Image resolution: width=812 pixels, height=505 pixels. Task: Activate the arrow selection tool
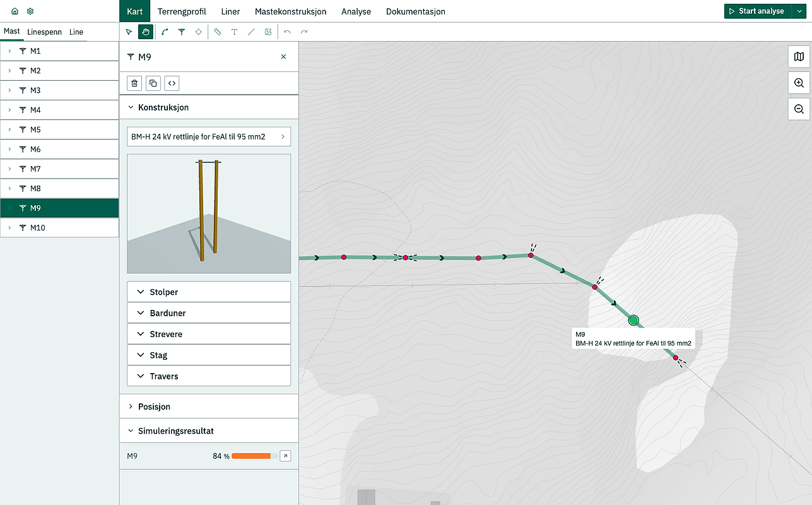129,32
